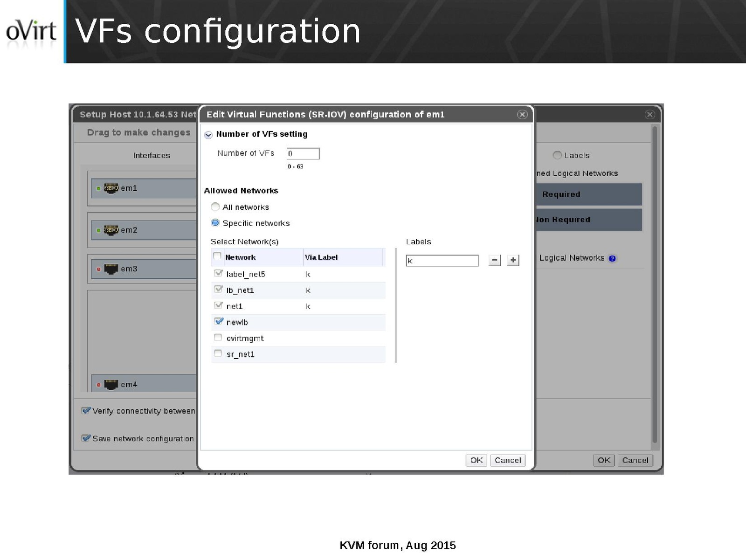Close the Edit Virtual Functions dialog
The image size is (746, 560).
click(x=522, y=115)
